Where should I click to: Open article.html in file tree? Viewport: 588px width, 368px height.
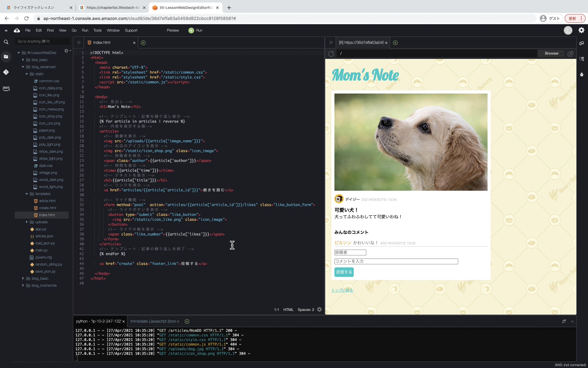47,201
